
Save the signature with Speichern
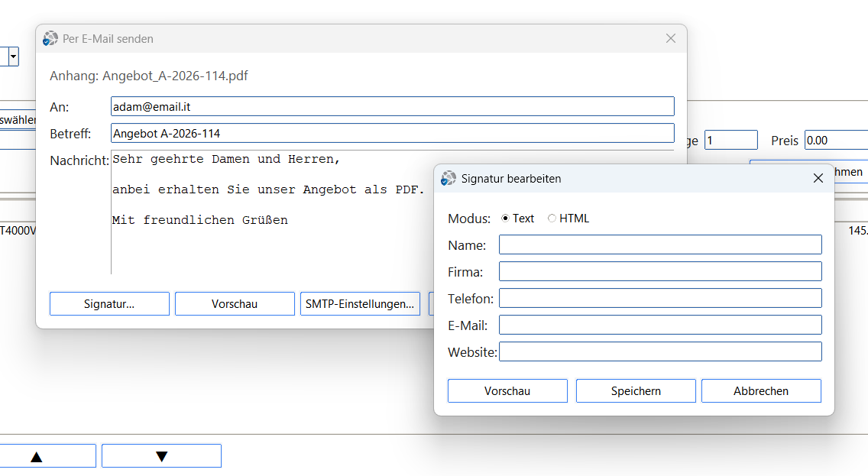tap(636, 390)
